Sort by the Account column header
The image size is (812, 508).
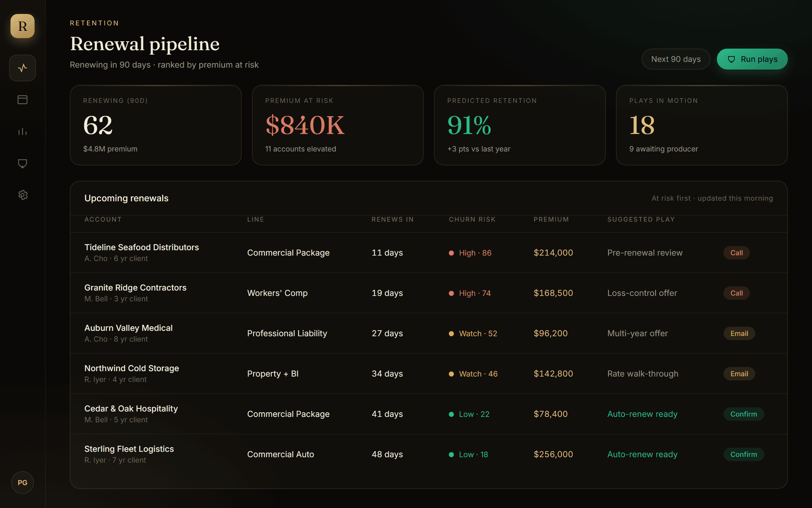point(103,219)
